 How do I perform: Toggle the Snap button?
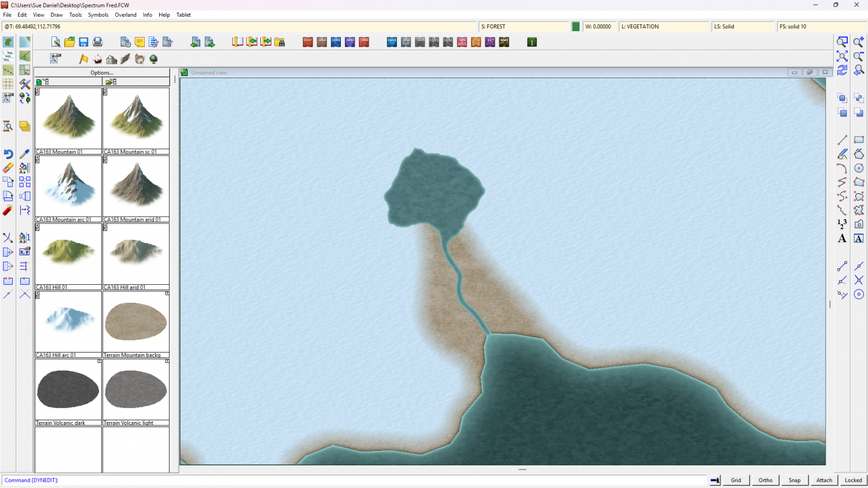[x=795, y=480]
